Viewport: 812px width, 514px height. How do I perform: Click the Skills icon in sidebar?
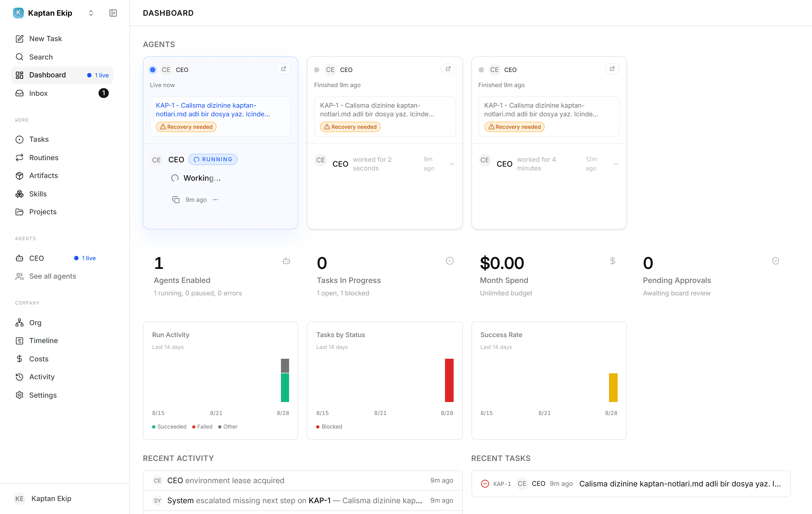pos(19,194)
